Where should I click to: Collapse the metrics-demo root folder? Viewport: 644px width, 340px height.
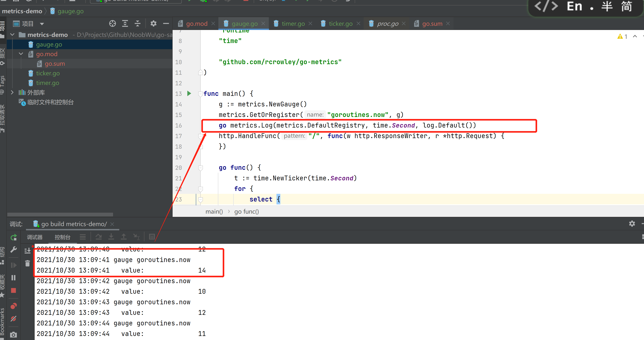tap(12, 35)
